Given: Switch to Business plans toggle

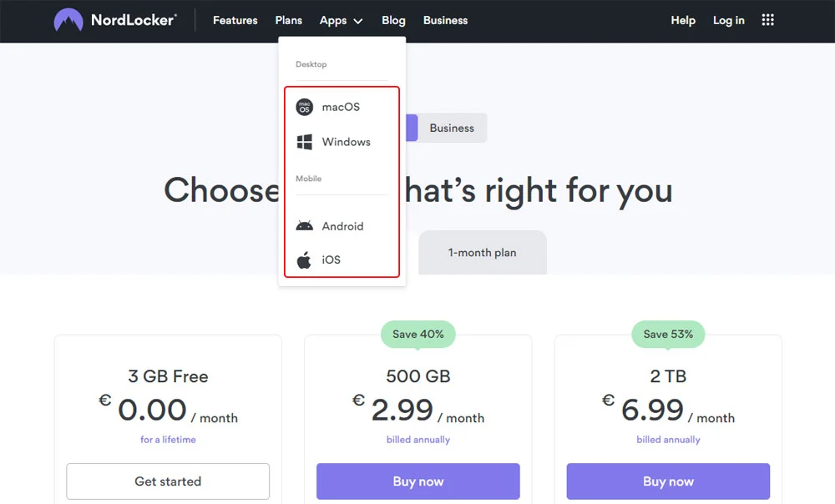Looking at the screenshot, I should pos(452,128).
